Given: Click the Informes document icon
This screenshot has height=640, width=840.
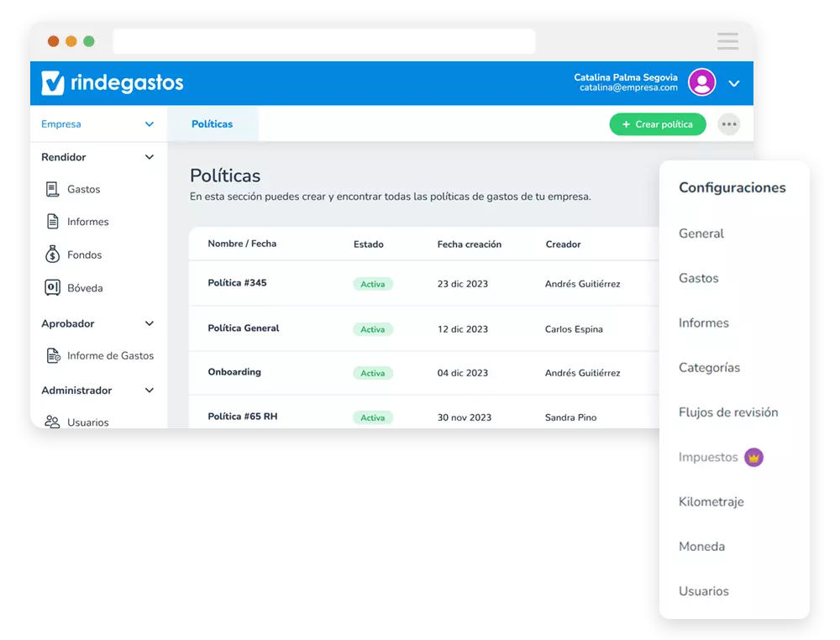Looking at the screenshot, I should 52,222.
